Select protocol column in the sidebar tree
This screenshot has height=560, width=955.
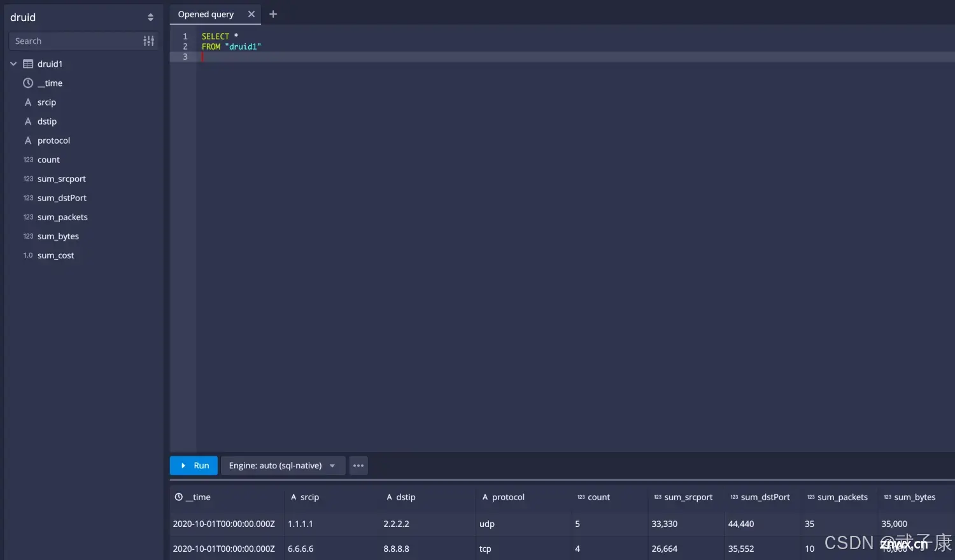coord(53,140)
